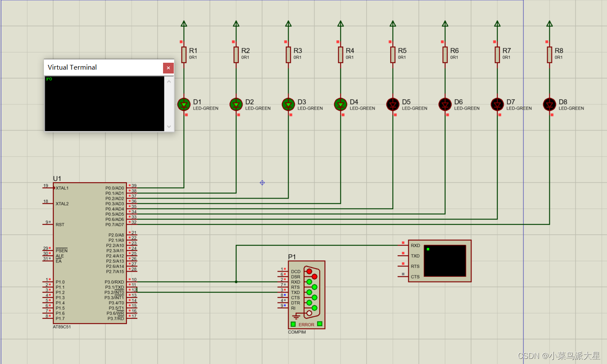Click the XTAL1 pin label
The image size is (607, 364).
(62, 188)
